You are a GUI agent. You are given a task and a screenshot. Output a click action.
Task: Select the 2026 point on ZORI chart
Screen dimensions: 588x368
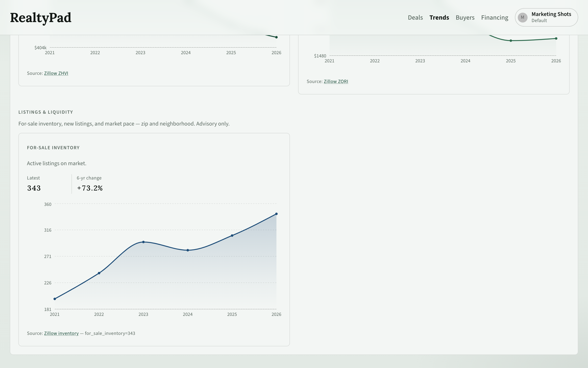click(556, 38)
